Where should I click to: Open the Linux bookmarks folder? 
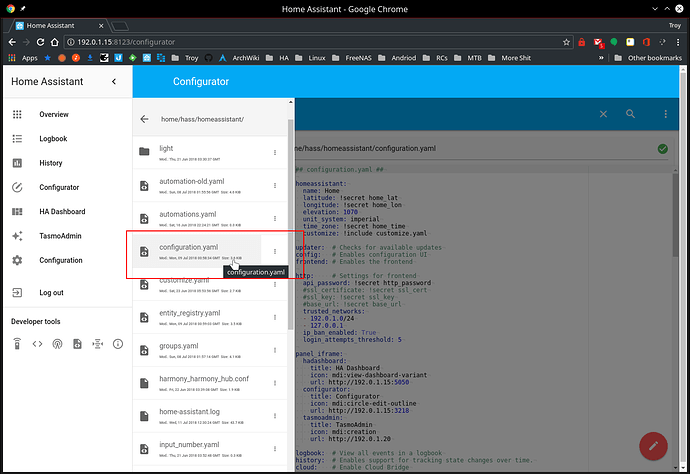pos(311,58)
